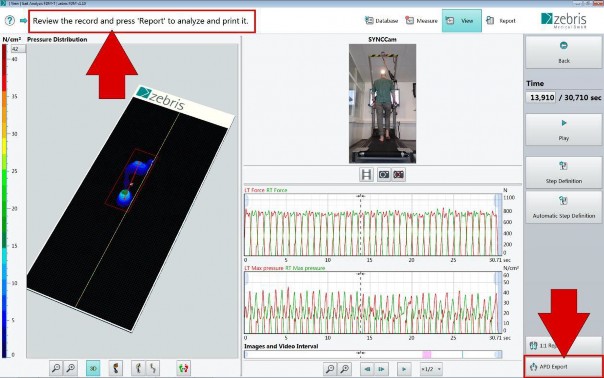Click the green-red footprints icon
This screenshot has width=604, height=378.
coord(184,368)
